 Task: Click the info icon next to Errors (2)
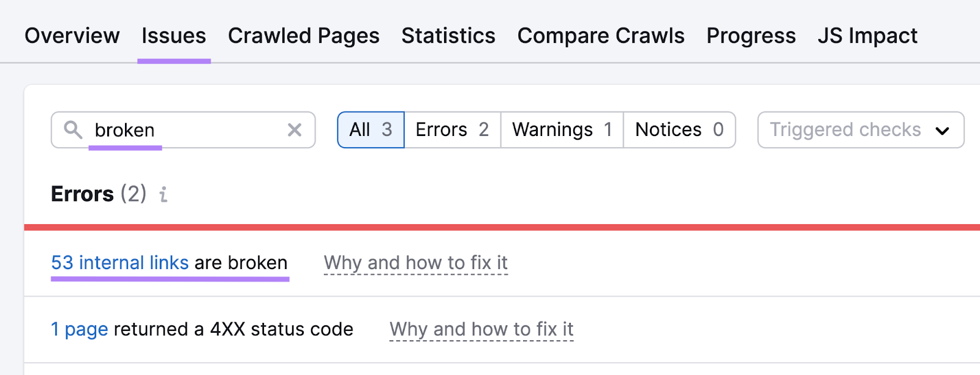(162, 195)
